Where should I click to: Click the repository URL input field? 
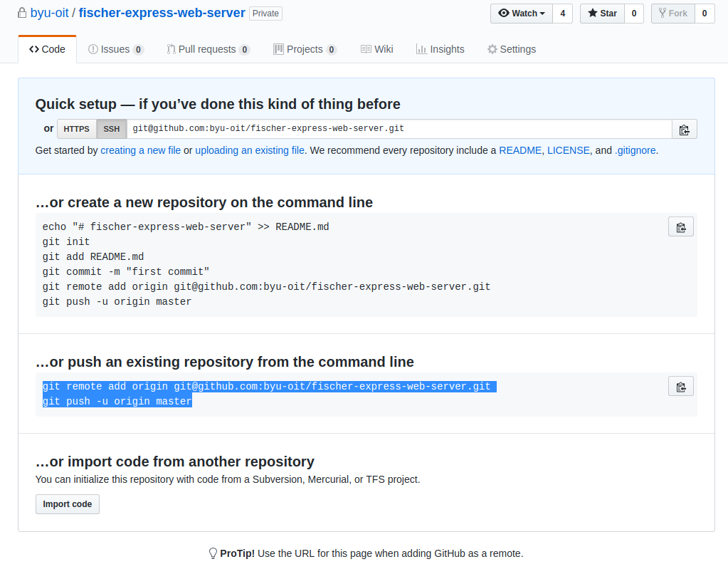tap(399, 129)
